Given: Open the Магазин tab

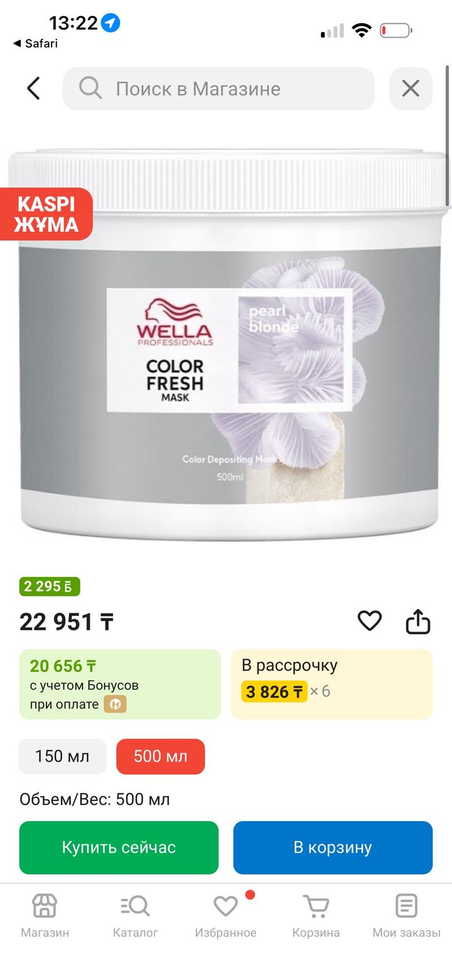Looking at the screenshot, I should click(x=45, y=916).
